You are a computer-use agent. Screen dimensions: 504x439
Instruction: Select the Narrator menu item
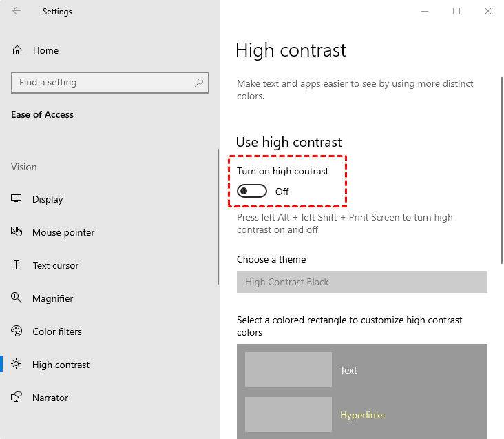(x=50, y=398)
